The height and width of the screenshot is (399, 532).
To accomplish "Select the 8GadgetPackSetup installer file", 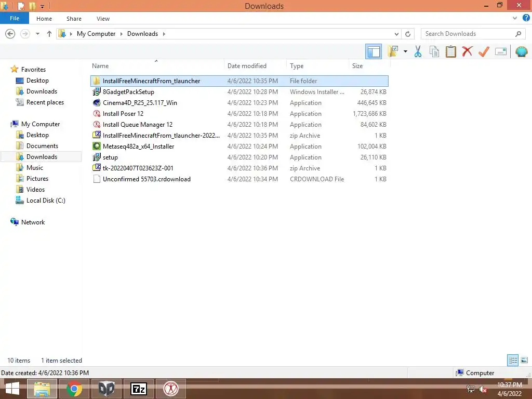I will point(239,91).
